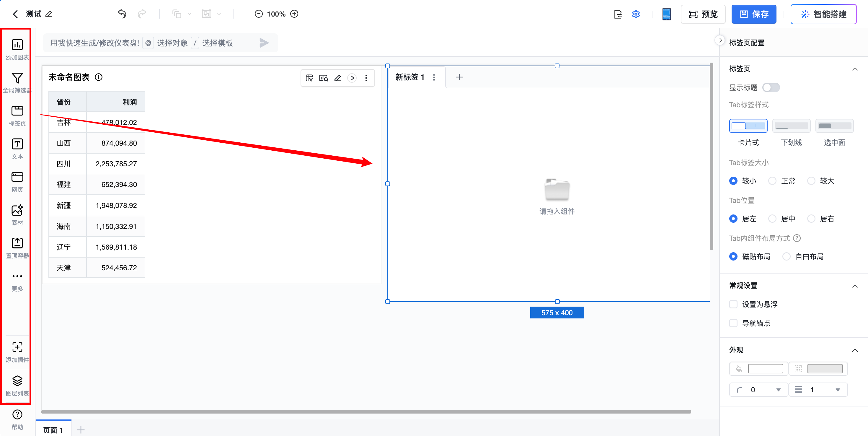Viewport: 868px width, 436px height.
Task: Click the blue Save button
Action: [x=753, y=14]
